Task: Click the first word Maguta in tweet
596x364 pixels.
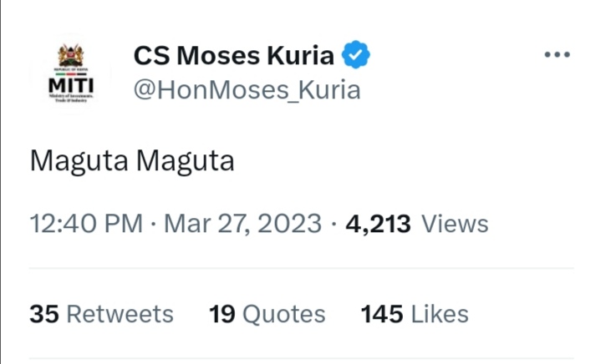Action: (79, 161)
